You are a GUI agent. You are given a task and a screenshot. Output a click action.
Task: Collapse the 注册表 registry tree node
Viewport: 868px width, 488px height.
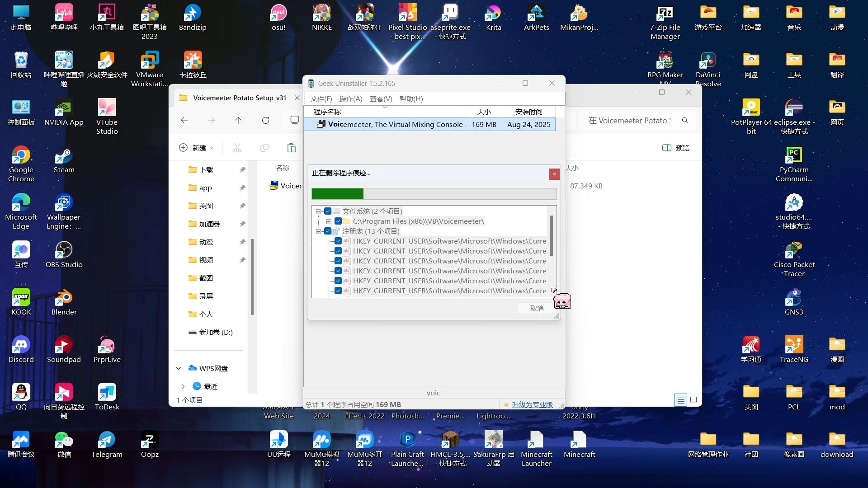point(318,231)
